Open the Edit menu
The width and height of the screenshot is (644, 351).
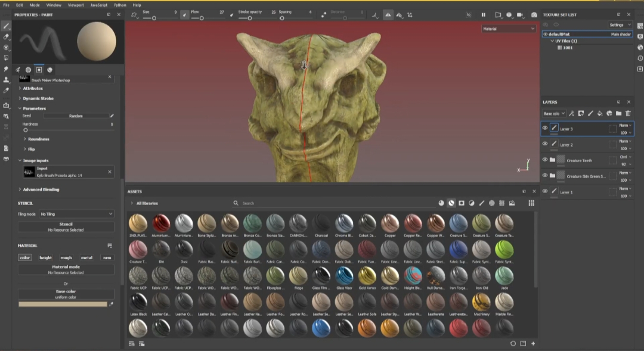coord(19,5)
